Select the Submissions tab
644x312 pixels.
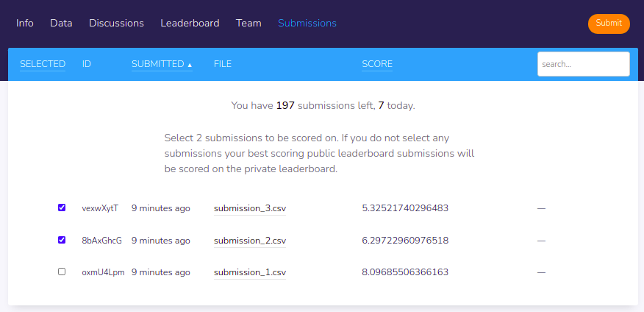(307, 23)
